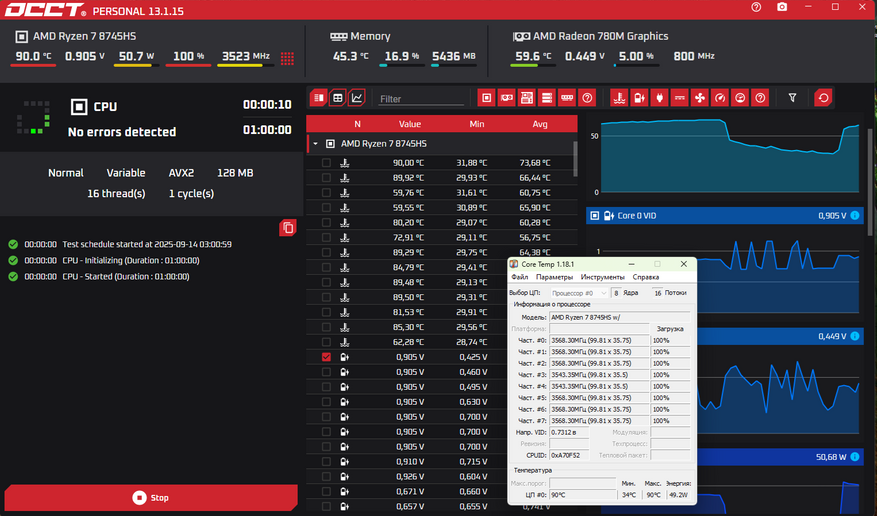
Task: Toggle the current sensor type icon
Action: [680, 98]
